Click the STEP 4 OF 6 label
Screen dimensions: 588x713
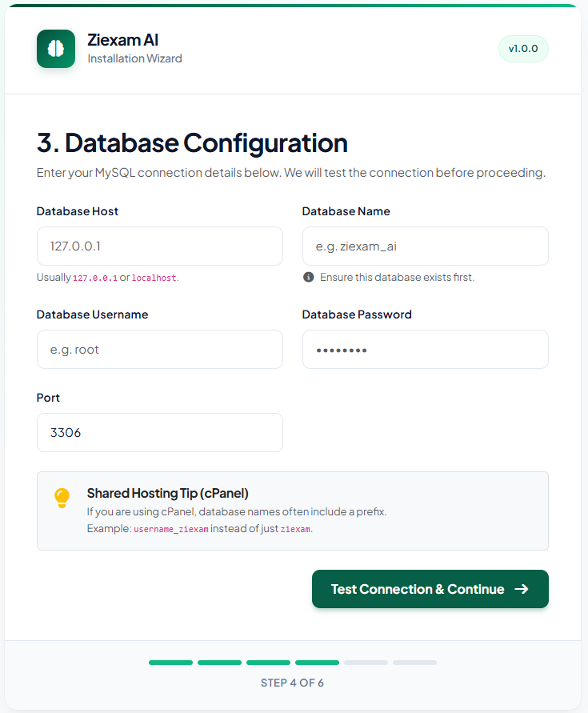pyautogui.click(x=294, y=683)
